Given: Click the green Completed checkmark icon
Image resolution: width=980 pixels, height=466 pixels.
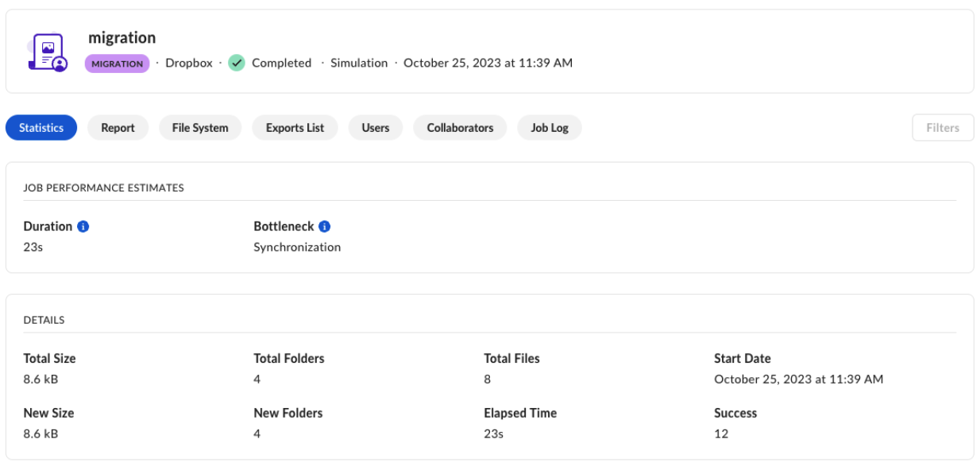Looking at the screenshot, I should point(237,63).
